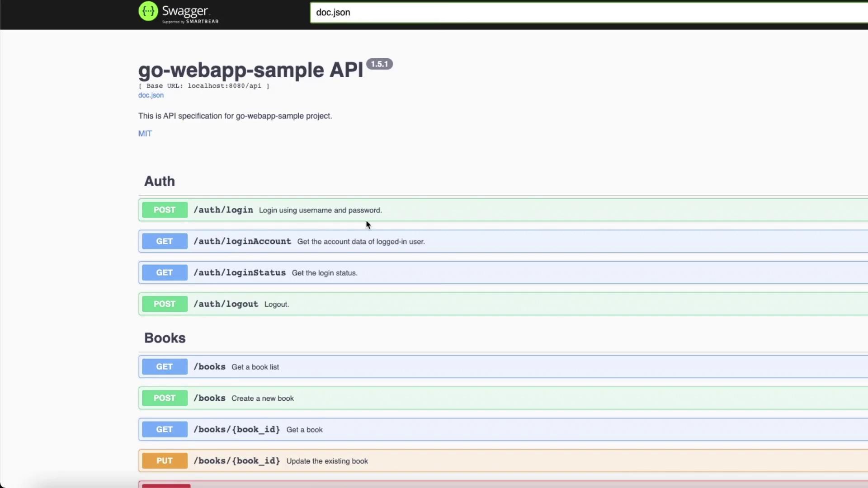Screen dimensions: 868x488
Task: Collapse the Auth section header
Action: point(160,181)
